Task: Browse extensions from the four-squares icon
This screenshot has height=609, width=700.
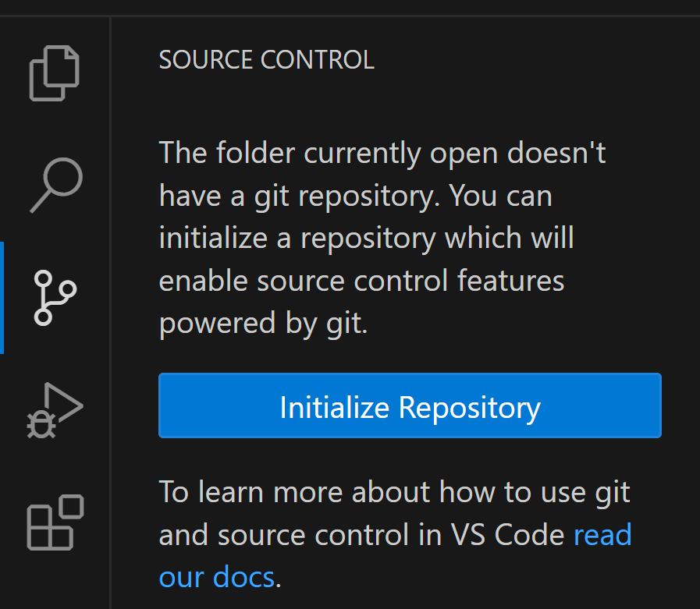Action: pos(55,522)
